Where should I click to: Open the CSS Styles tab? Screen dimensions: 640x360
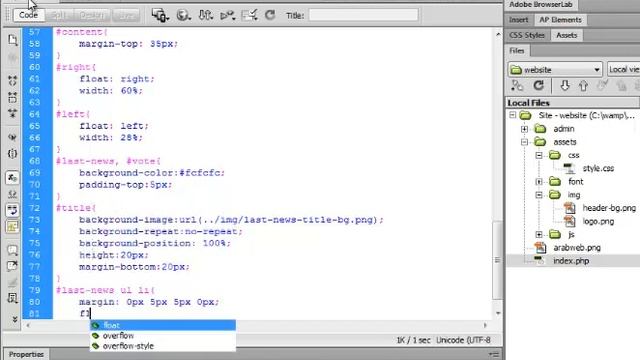tap(527, 36)
